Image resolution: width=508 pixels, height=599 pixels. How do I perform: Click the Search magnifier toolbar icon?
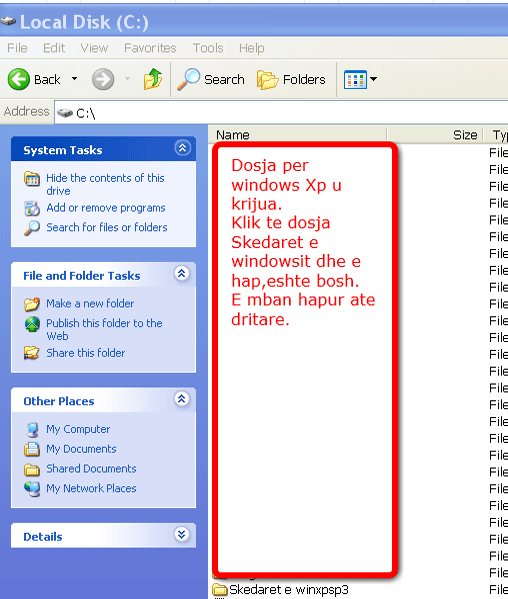tap(189, 79)
